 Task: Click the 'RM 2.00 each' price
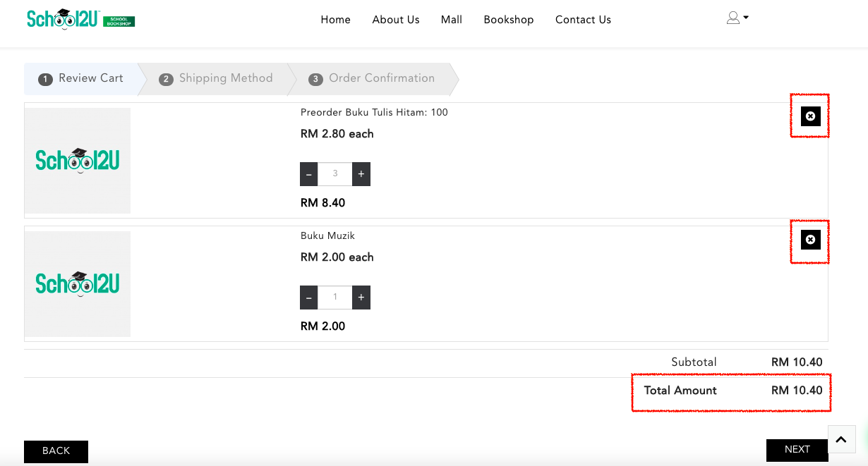(x=337, y=257)
